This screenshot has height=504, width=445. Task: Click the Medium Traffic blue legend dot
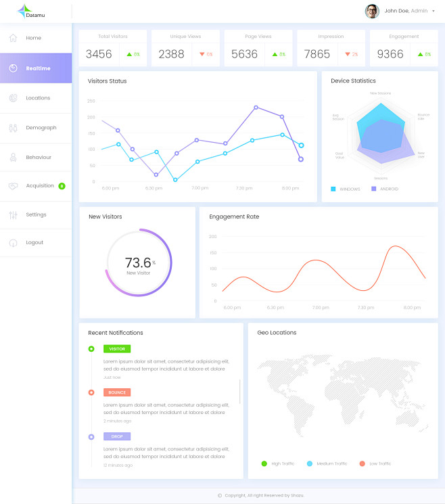[x=310, y=463]
